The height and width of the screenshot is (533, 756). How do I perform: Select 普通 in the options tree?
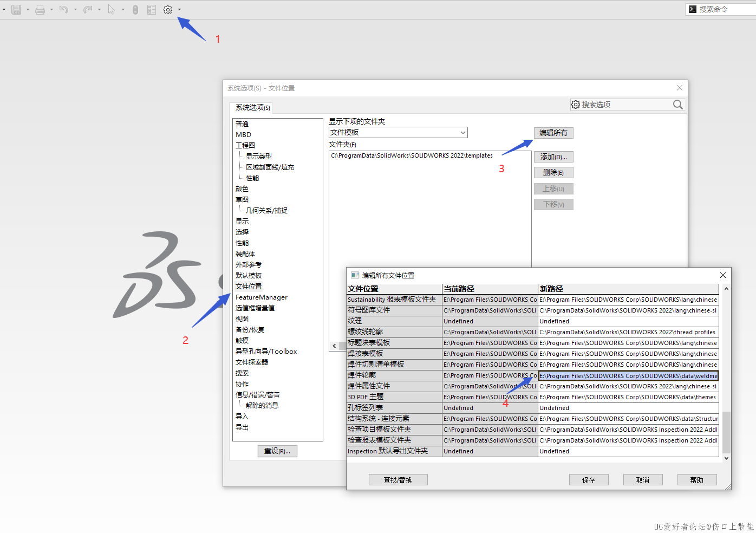[x=242, y=124]
